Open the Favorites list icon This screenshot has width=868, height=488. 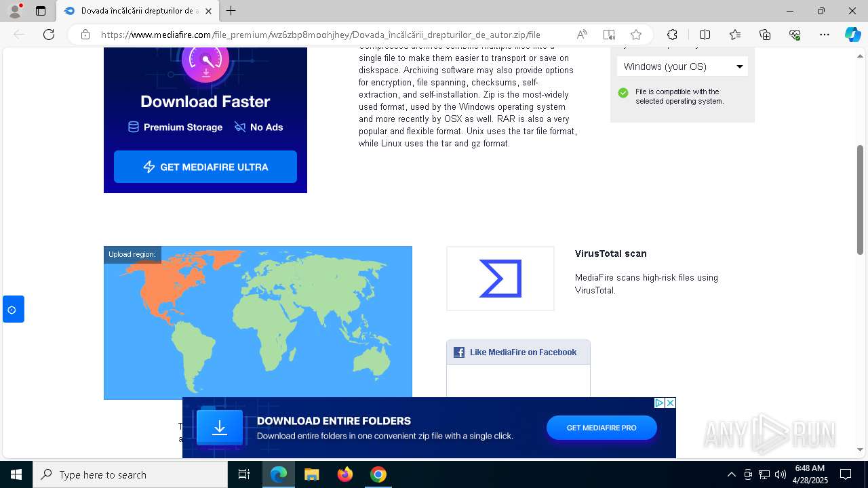[735, 35]
